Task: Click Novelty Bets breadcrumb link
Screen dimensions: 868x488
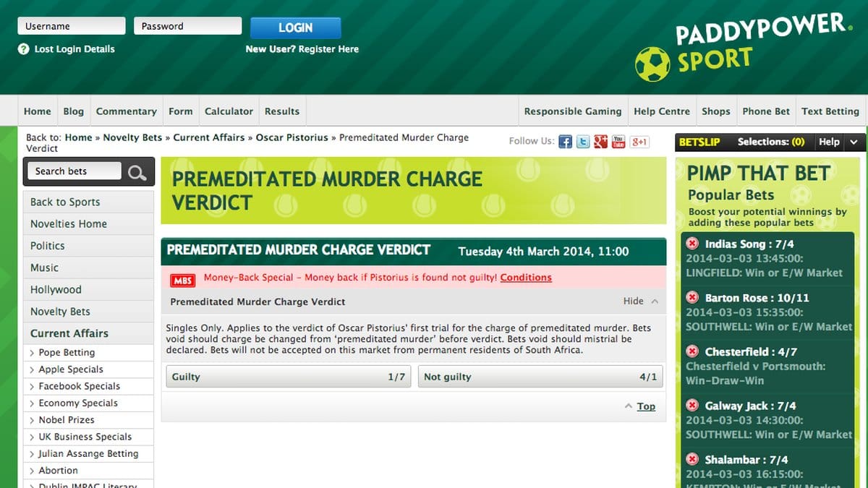Action: tap(133, 137)
